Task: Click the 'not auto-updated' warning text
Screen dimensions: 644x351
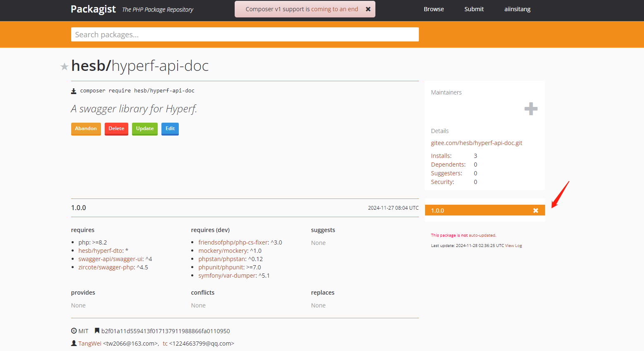Action: [x=463, y=235]
